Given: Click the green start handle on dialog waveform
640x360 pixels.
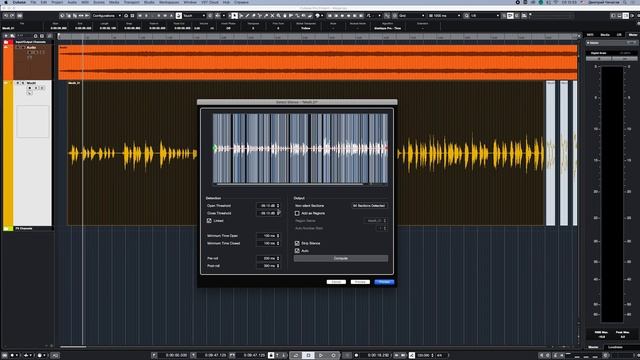Looking at the screenshot, I should pyautogui.click(x=215, y=148).
